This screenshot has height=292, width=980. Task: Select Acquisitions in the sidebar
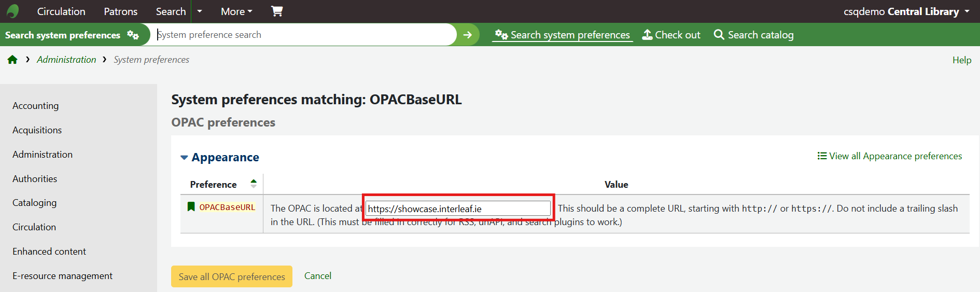[x=37, y=130]
